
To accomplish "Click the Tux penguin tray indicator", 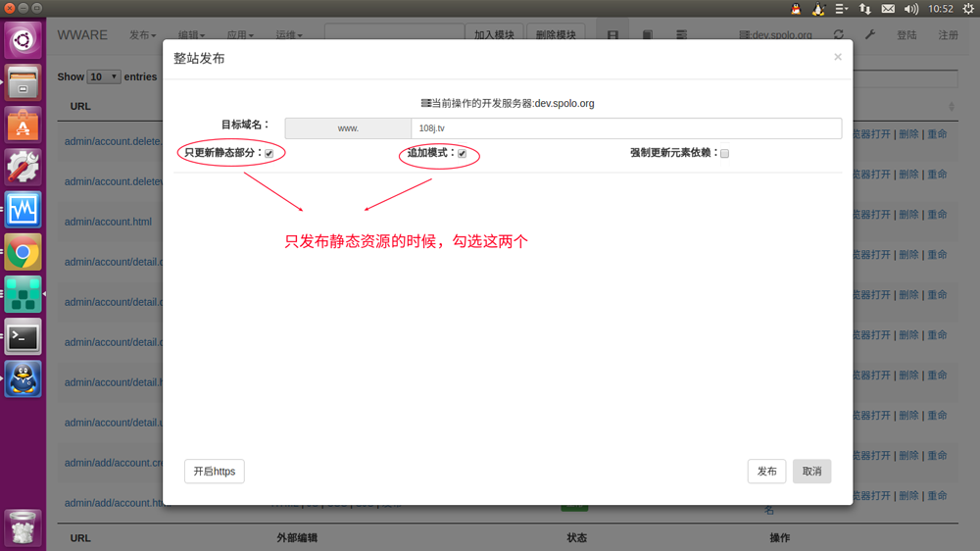I will [x=818, y=9].
